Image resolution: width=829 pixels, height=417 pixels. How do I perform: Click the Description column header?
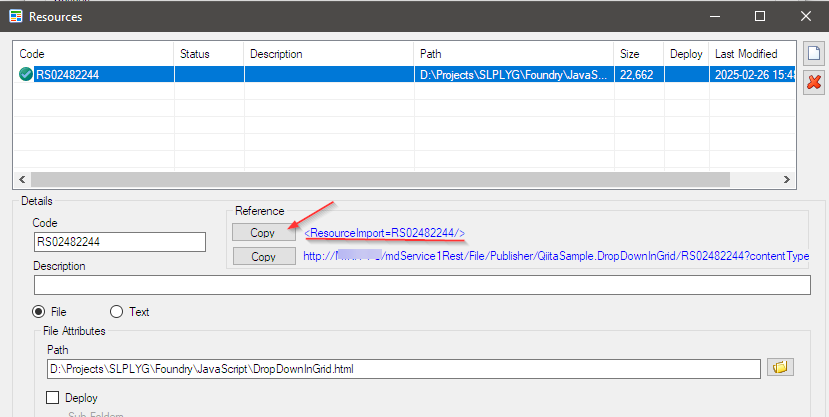tap(328, 54)
